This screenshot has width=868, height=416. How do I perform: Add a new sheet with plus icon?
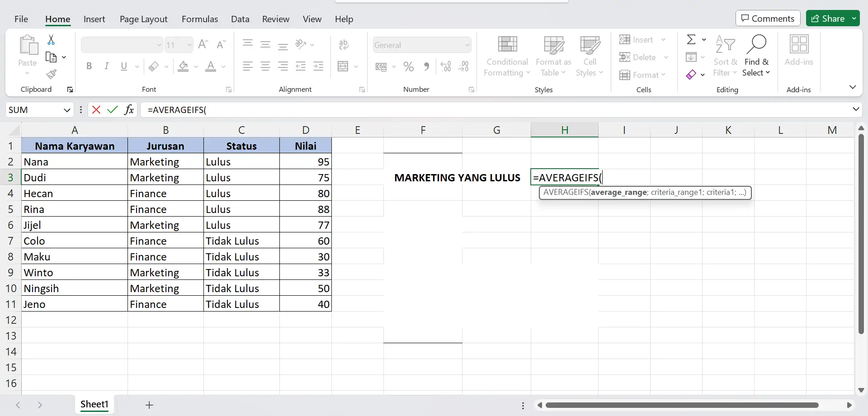pos(149,405)
